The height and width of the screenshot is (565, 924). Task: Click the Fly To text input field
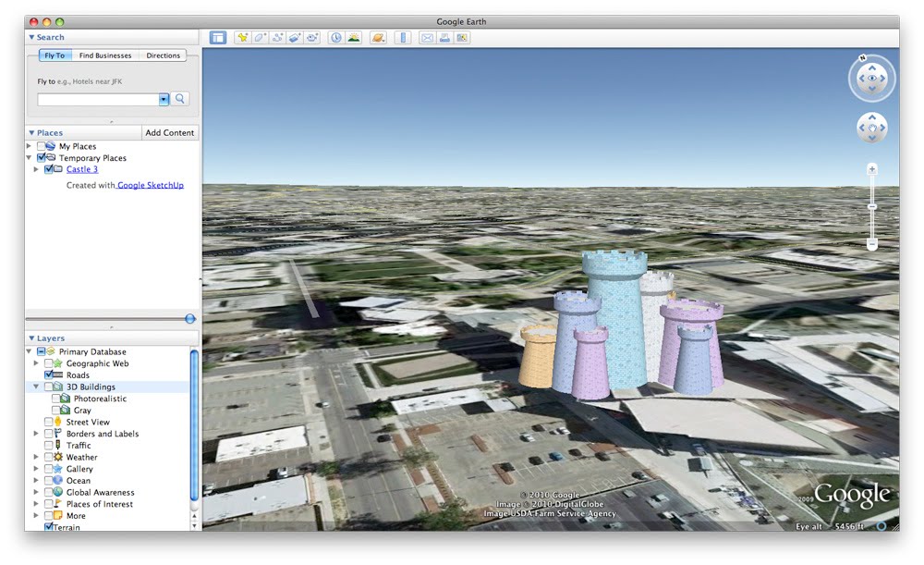click(x=99, y=99)
